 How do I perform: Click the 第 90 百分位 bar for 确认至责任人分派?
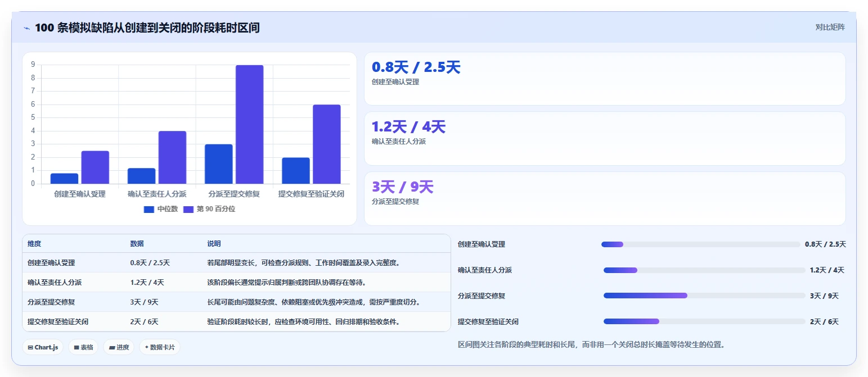[x=172, y=157]
